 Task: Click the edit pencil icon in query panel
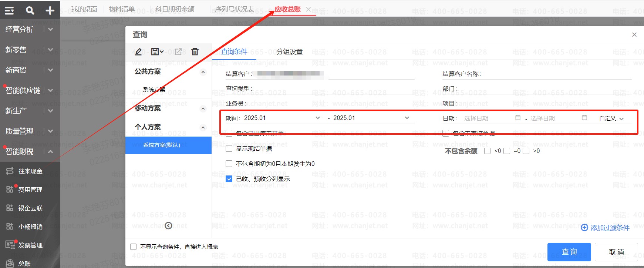click(x=138, y=51)
